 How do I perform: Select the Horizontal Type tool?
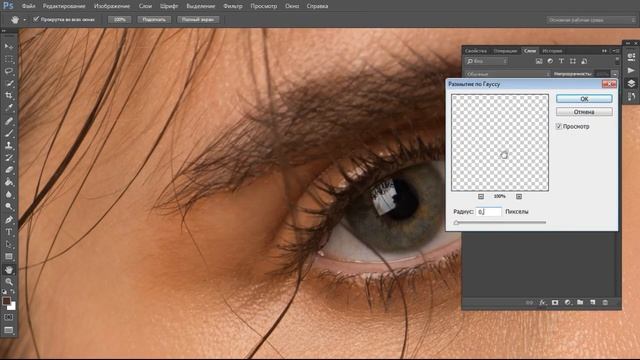tap(9, 232)
